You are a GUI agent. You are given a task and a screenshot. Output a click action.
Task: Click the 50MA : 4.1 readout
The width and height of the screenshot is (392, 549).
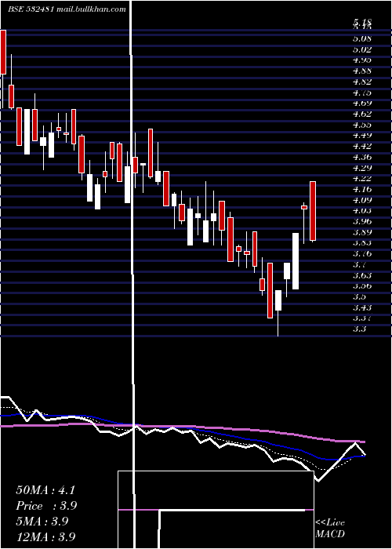[45, 490]
